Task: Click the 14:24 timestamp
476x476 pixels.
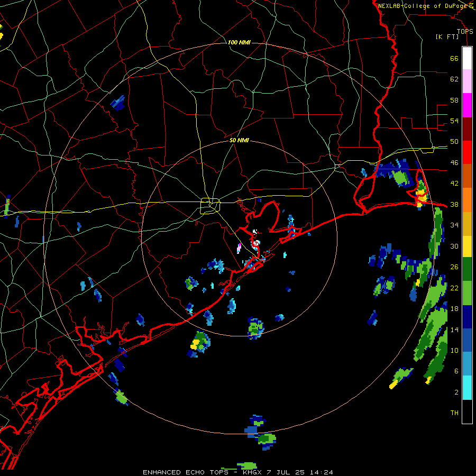Action: (x=321, y=472)
